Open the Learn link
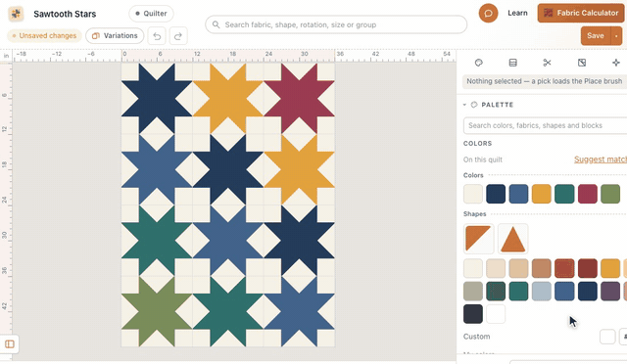Viewport: 627px width, 364px height. tap(517, 13)
